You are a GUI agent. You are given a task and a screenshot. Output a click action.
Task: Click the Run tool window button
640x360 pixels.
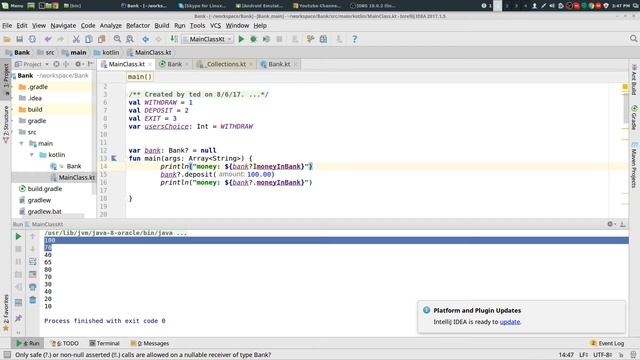[28, 343]
